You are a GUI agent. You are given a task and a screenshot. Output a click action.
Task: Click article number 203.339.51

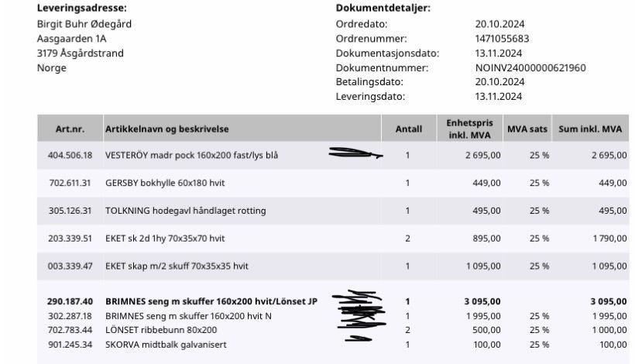coord(70,238)
